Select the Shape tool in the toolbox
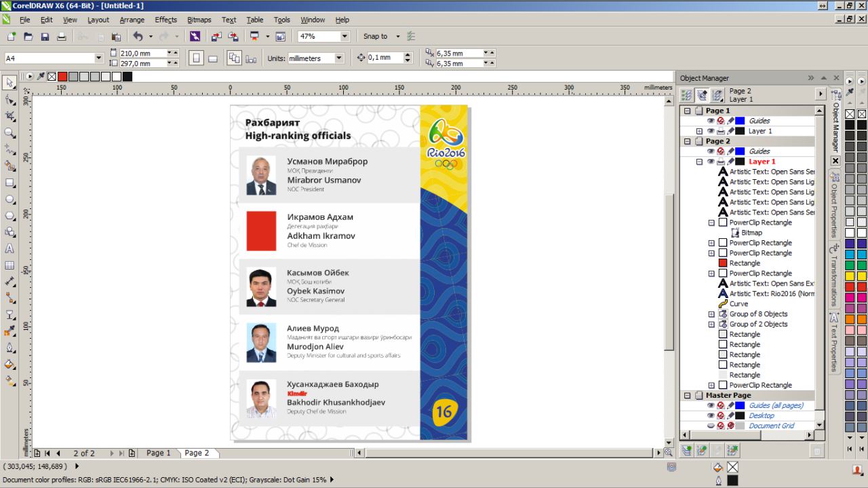 point(9,100)
